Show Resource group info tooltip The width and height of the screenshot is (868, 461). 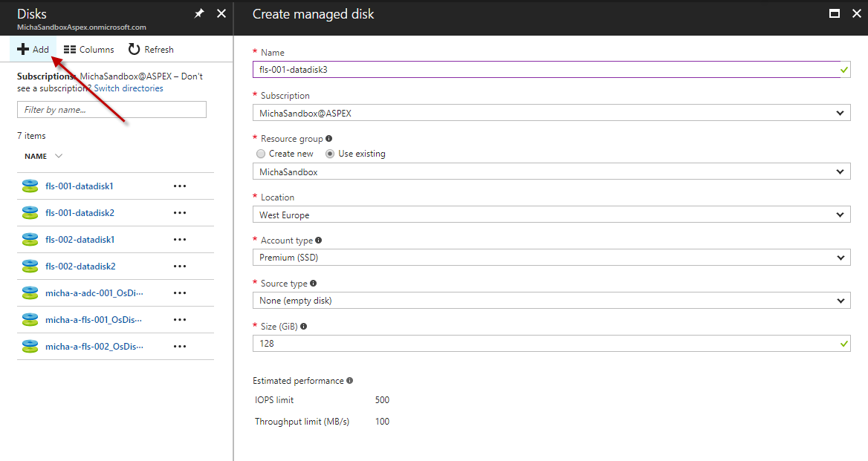pyautogui.click(x=328, y=139)
